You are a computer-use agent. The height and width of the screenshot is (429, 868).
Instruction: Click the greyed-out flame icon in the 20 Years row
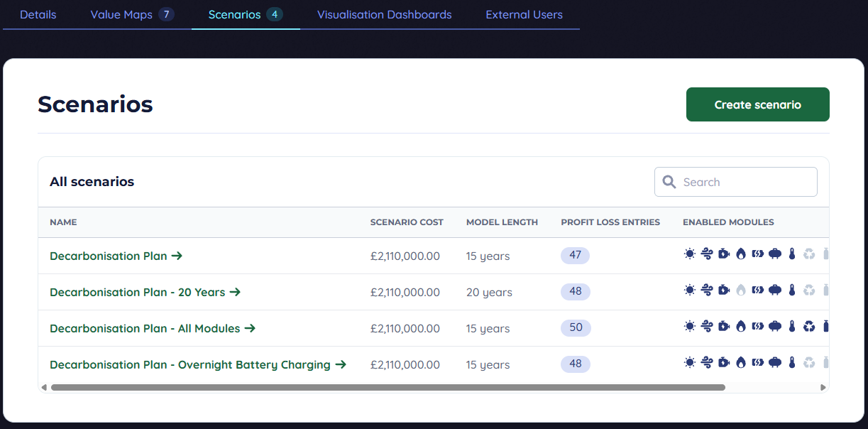[x=741, y=290]
